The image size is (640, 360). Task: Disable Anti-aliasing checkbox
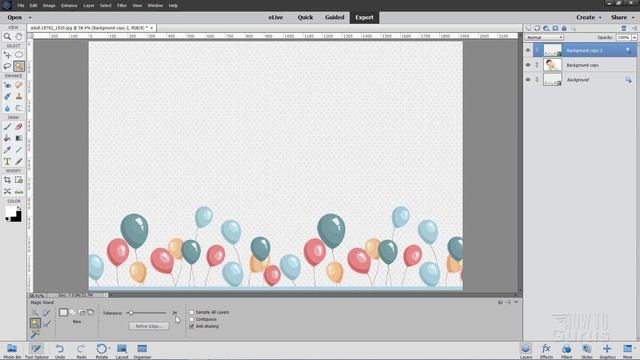click(x=191, y=326)
